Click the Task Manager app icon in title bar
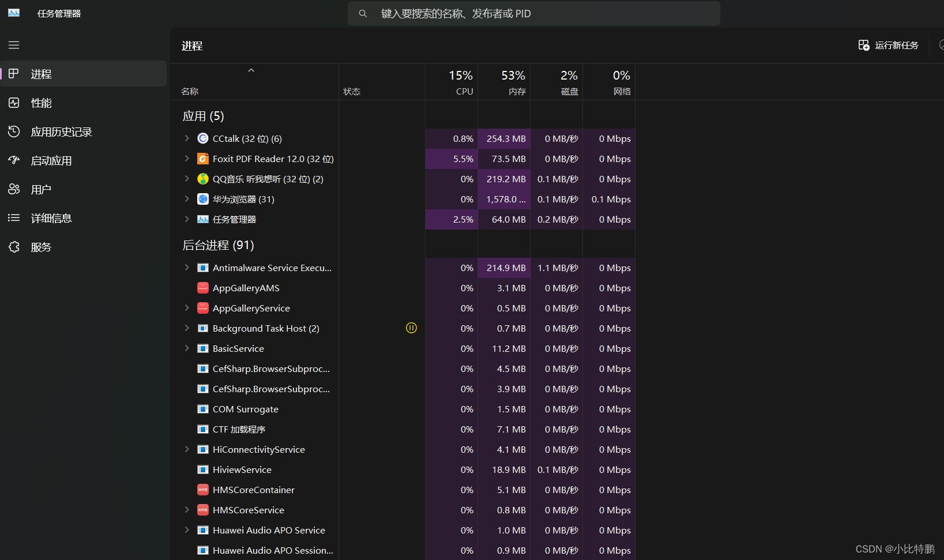 click(x=14, y=13)
